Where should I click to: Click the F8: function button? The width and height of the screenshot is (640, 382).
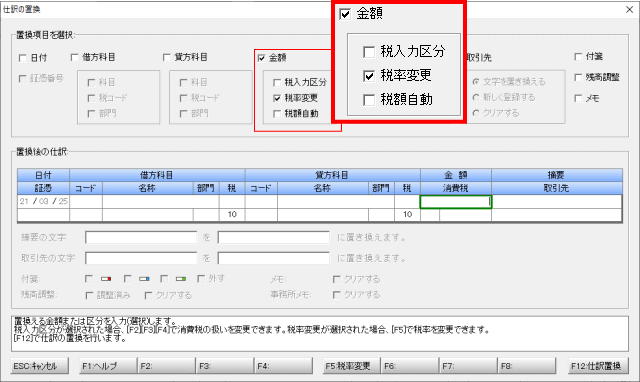point(527,366)
